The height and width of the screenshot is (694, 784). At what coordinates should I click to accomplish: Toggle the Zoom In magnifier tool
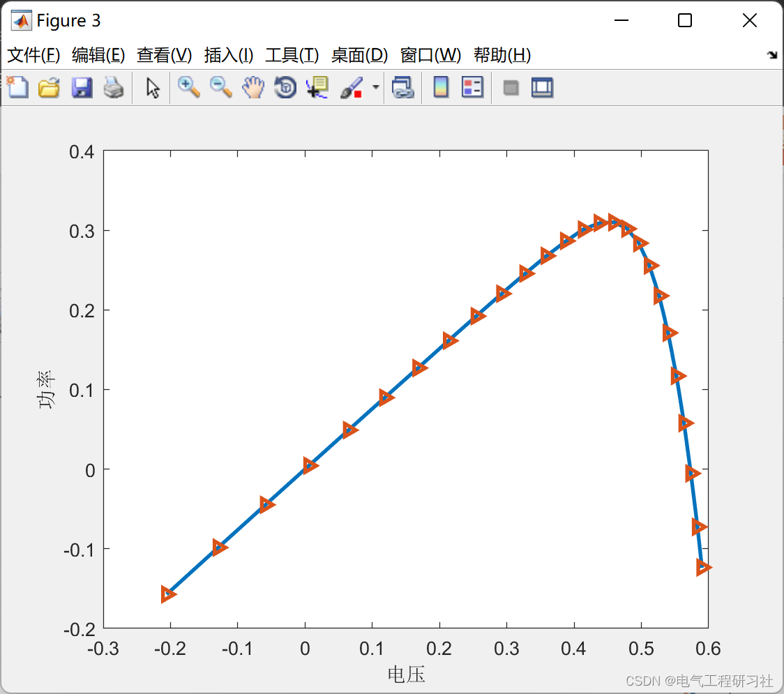[188, 88]
